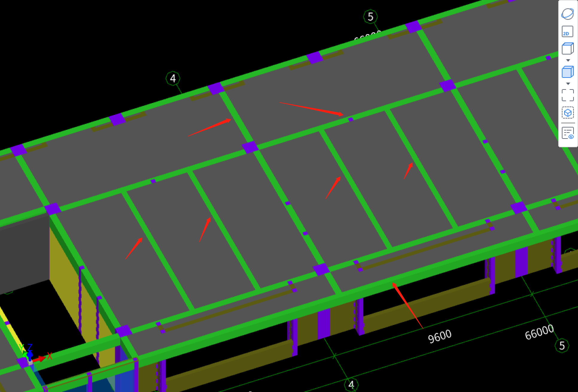
Task: Click the bottom grid axis bubble 4
Action: tap(352, 385)
